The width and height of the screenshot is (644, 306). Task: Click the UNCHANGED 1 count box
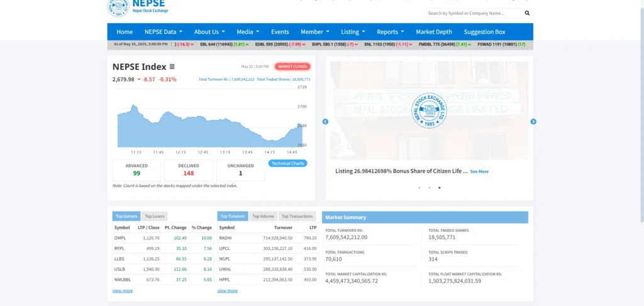click(241, 170)
